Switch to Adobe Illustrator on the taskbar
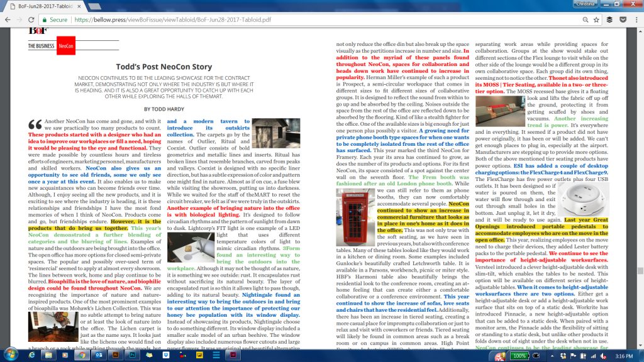Image resolution: width=644 pixels, height=362 pixels. 116,356
